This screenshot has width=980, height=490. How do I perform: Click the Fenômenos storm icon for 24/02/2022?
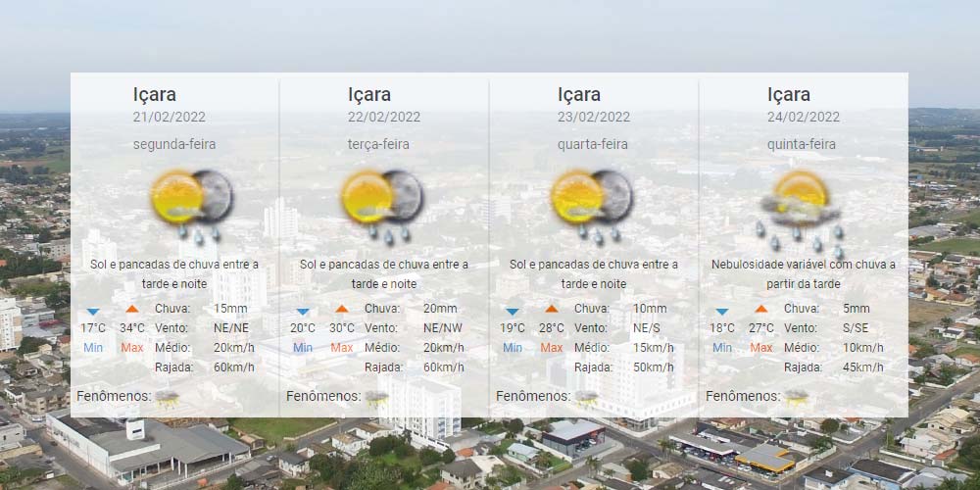tap(797, 397)
